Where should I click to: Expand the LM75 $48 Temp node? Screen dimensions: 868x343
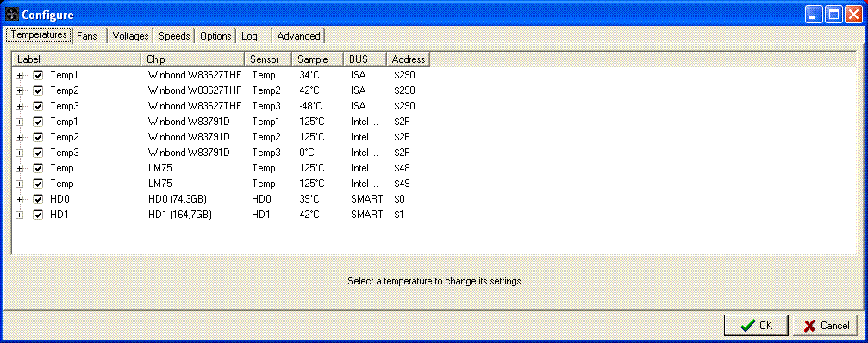pyautogui.click(x=19, y=168)
